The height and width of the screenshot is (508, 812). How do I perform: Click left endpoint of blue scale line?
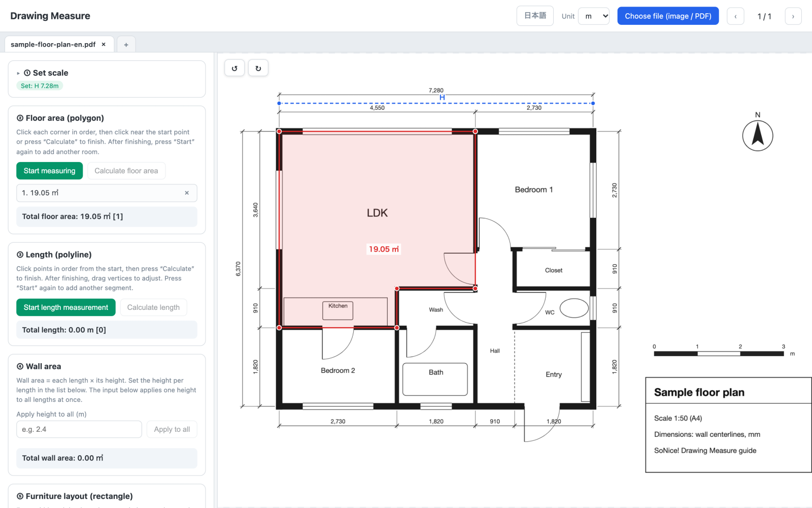[x=279, y=103]
